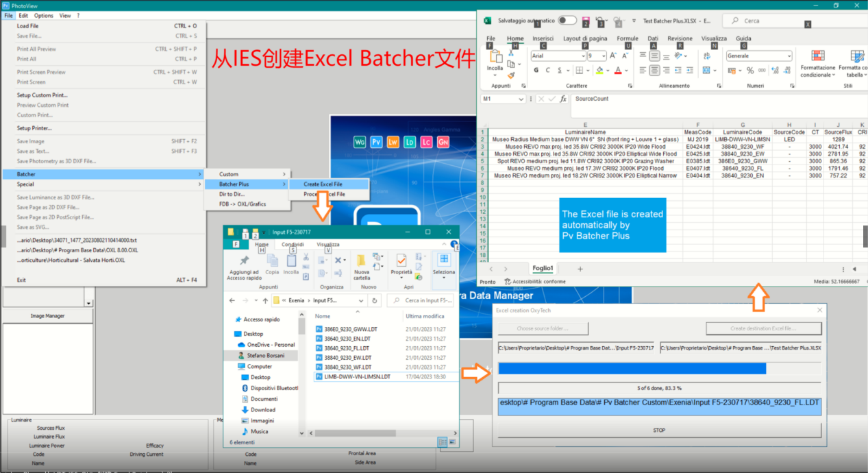The height and width of the screenshot is (473, 868).
Task: Click the red font color button in Excel
Action: click(x=618, y=70)
